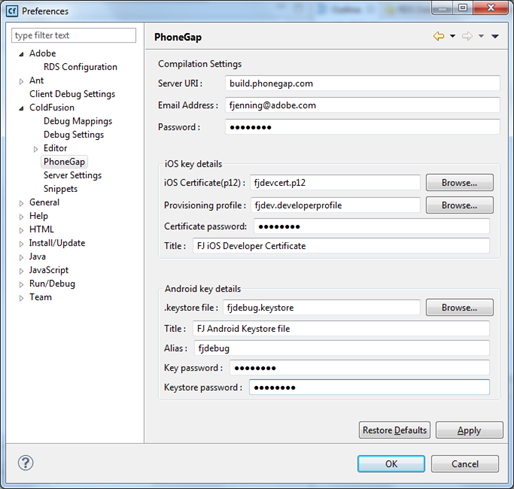The width and height of the screenshot is (514, 489).
Task: Open the forward history dropdown arrow
Action: pos(481,36)
